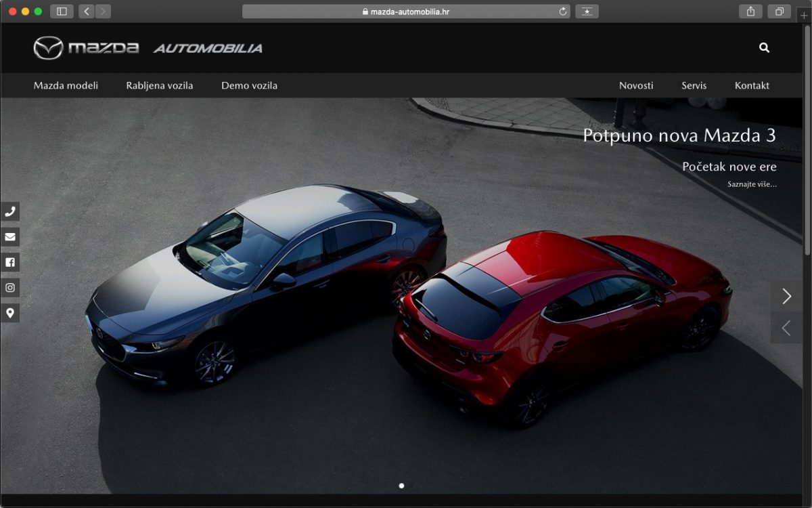
Task: Click the Mazda logo in header
Action: (86, 48)
